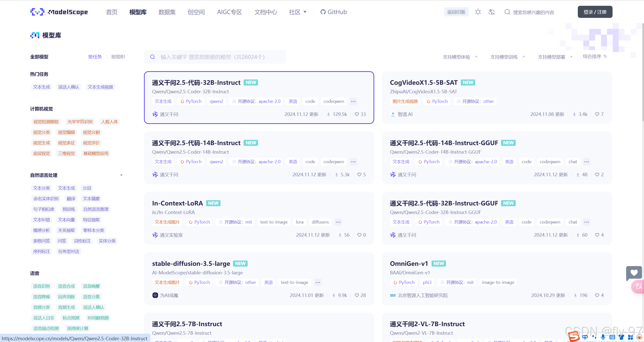Viewport: 644px width, 342px height.
Task: Click the ModelScope logo icon
Action: (x=37, y=12)
